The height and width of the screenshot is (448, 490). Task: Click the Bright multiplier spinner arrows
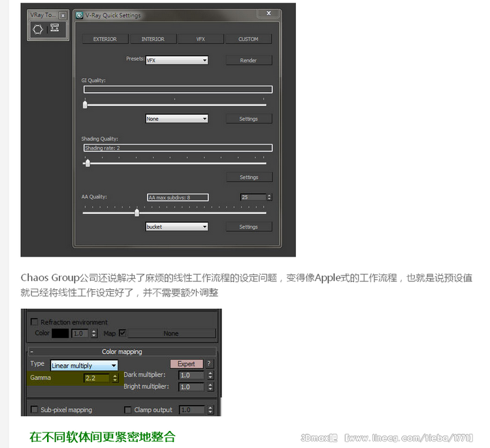pyautogui.click(x=210, y=387)
